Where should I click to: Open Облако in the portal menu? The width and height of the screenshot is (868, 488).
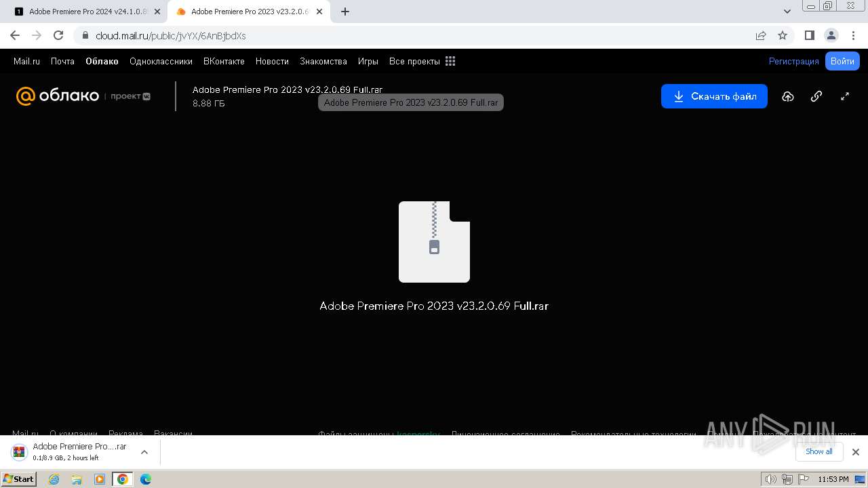coord(102,61)
